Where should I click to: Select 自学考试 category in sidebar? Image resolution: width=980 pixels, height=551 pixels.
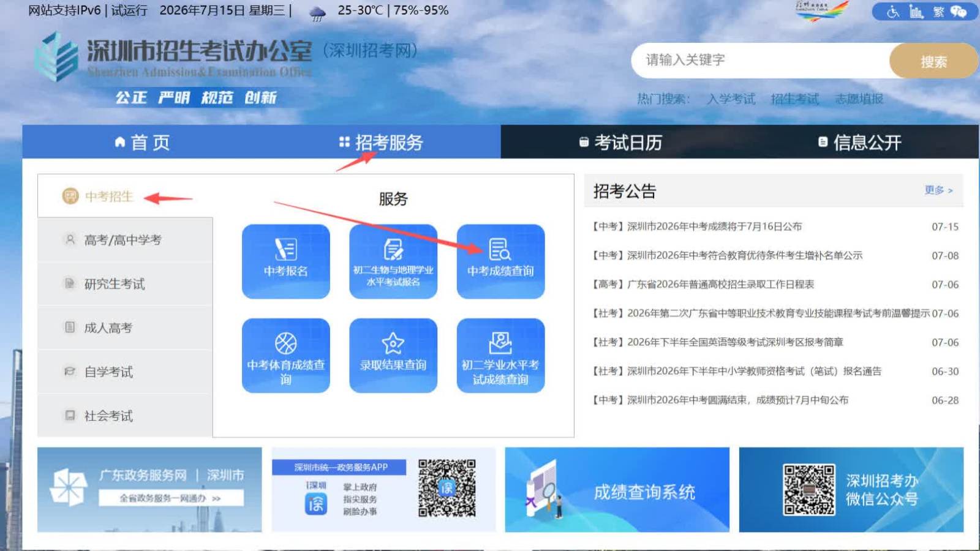125,372
